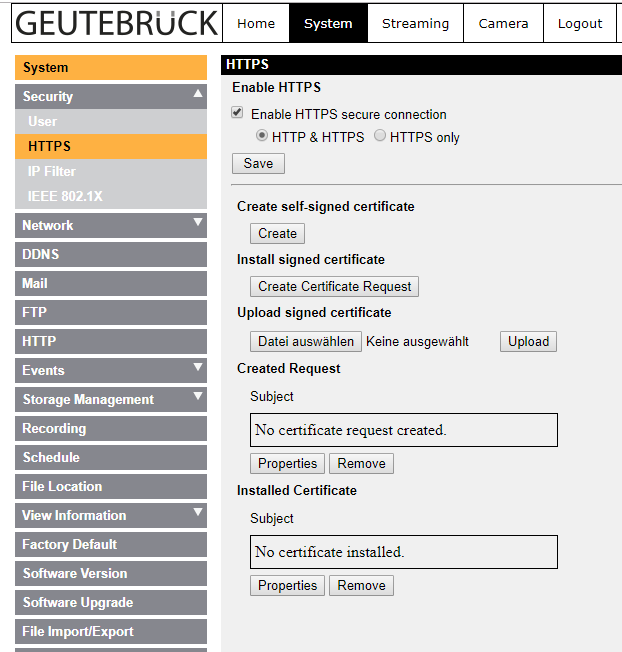Image resolution: width=622 pixels, height=652 pixels.
Task: Save the HTTPS settings
Action: coord(258,163)
